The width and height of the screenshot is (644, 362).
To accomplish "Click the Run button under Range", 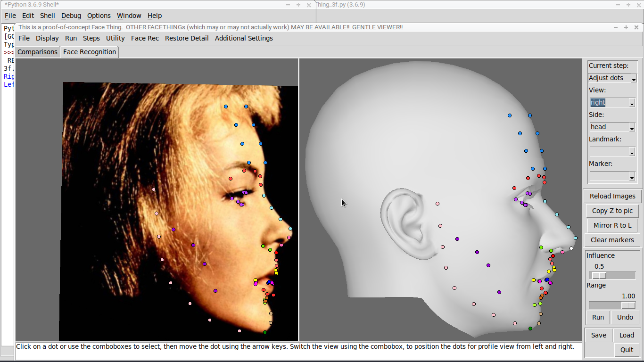I will point(598,317).
